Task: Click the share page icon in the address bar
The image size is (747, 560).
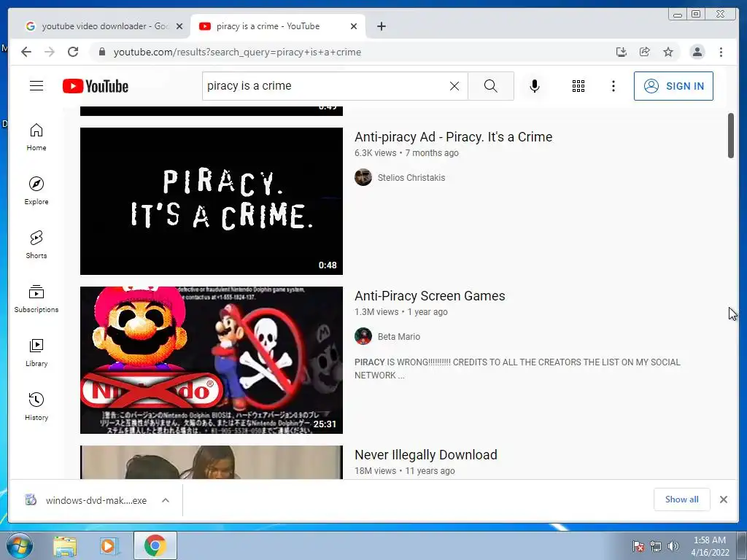Action: (645, 52)
